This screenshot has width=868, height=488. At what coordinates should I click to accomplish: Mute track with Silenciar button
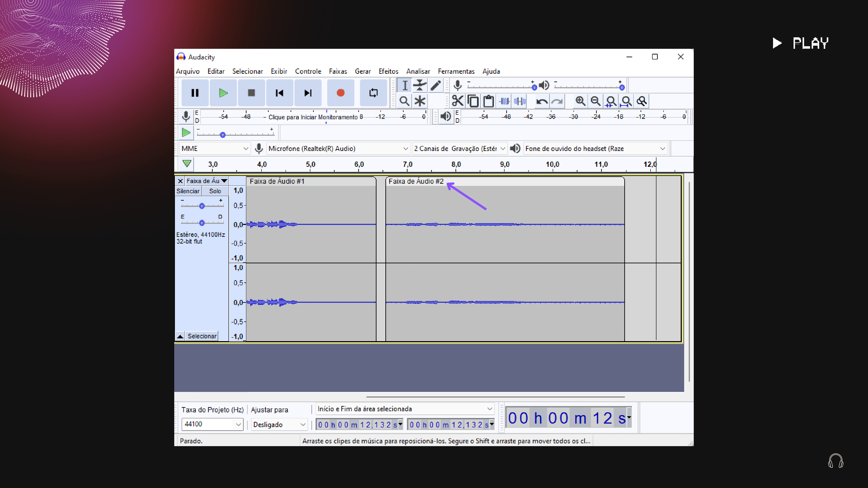click(x=188, y=191)
